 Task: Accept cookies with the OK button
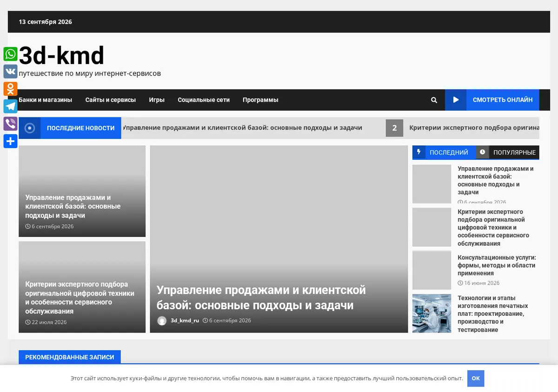pyautogui.click(x=476, y=379)
